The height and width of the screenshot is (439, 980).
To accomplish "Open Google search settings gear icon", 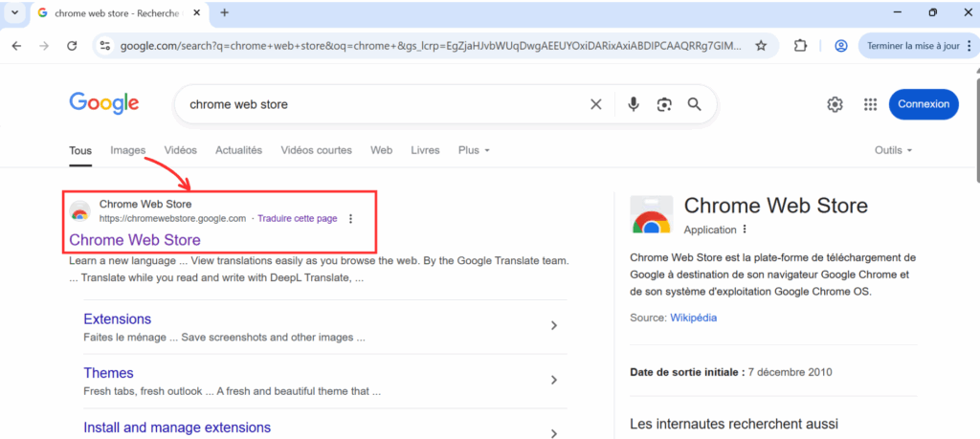I will pos(835,104).
